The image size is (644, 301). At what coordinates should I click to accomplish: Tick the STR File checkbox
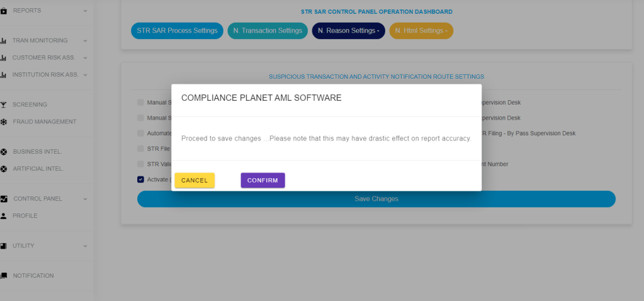[x=140, y=149]
